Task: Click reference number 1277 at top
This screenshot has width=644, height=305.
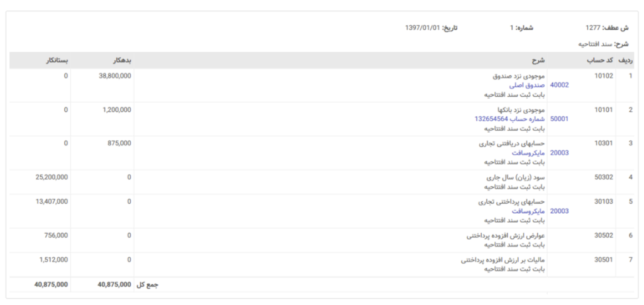Action: 593,28
